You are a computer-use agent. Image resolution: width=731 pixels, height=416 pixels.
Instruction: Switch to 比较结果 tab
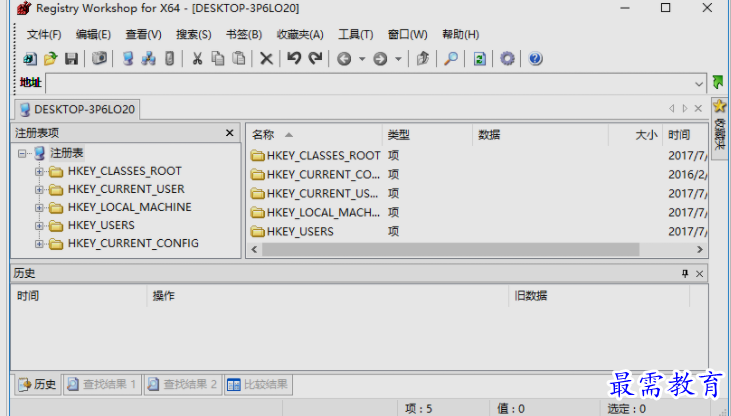[258, 384]
